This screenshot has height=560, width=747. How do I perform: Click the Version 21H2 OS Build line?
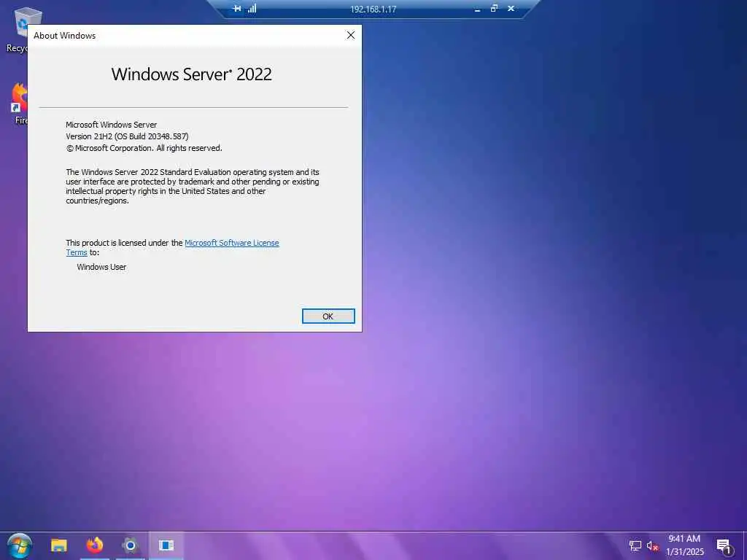pyautogui.click(x=127, y=136)
